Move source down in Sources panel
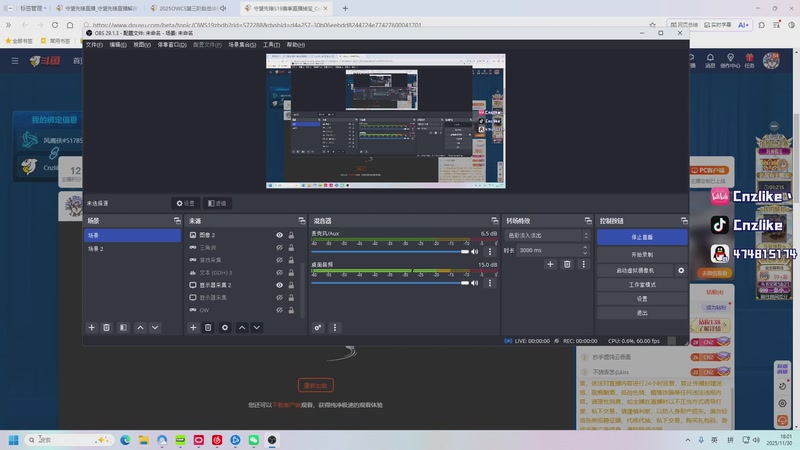Screen dimensions: 800x450 257,328
